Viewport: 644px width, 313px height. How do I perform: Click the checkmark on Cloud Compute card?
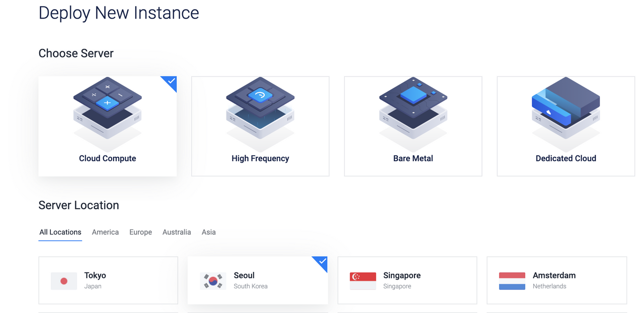171,81
